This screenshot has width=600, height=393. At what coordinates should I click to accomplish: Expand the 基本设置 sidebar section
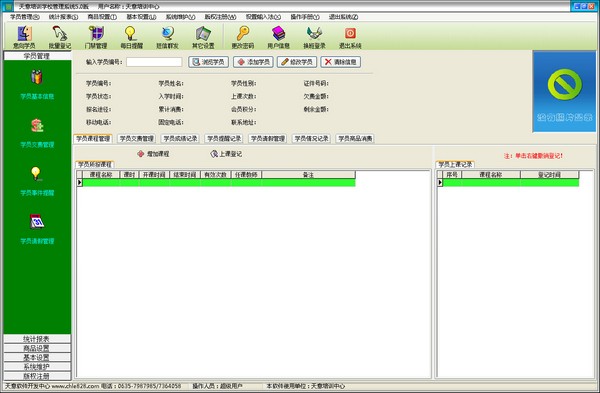click(37, 357)
